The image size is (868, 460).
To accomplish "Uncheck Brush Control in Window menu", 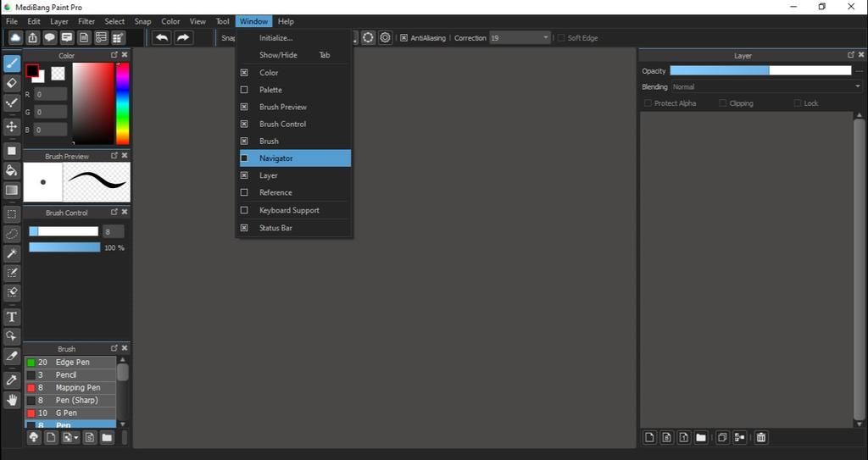I will (x=244, y=124).
